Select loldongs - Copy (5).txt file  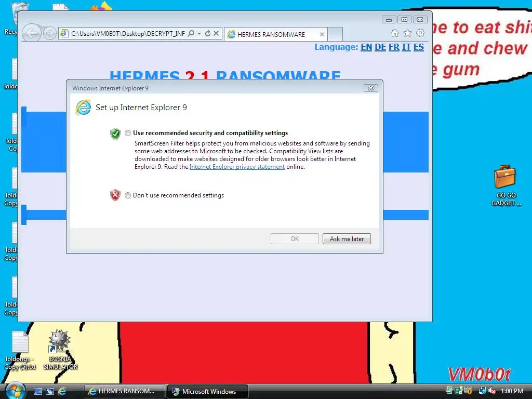(x=20, y=351)
